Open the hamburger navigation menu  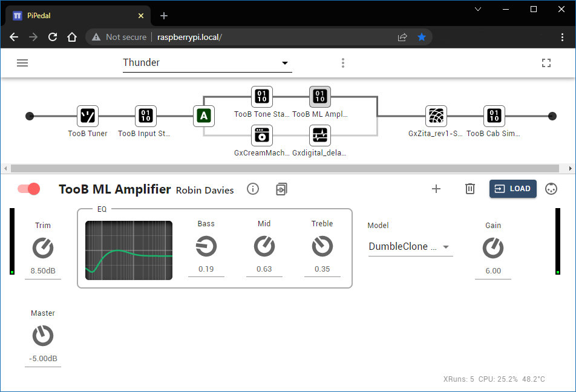pos(22,63)
